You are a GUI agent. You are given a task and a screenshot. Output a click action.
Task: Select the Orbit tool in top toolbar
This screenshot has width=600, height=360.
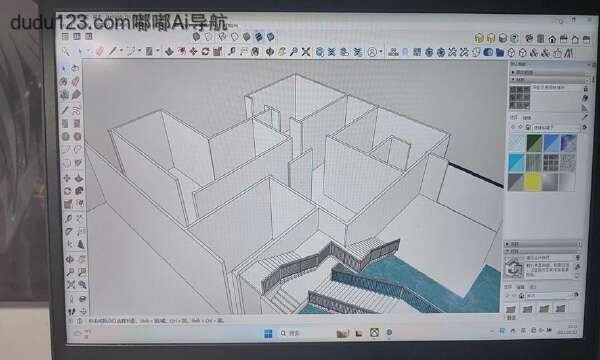tap(270, 52)
